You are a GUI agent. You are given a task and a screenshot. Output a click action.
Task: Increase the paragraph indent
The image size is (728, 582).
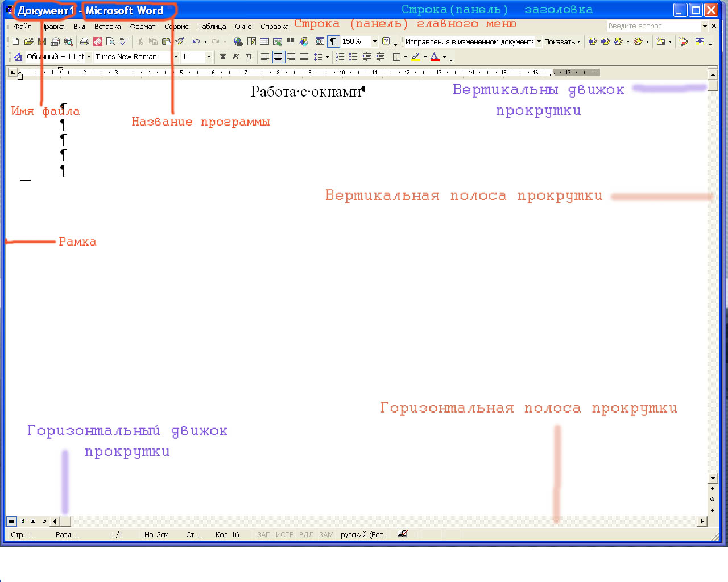point(380,57)
